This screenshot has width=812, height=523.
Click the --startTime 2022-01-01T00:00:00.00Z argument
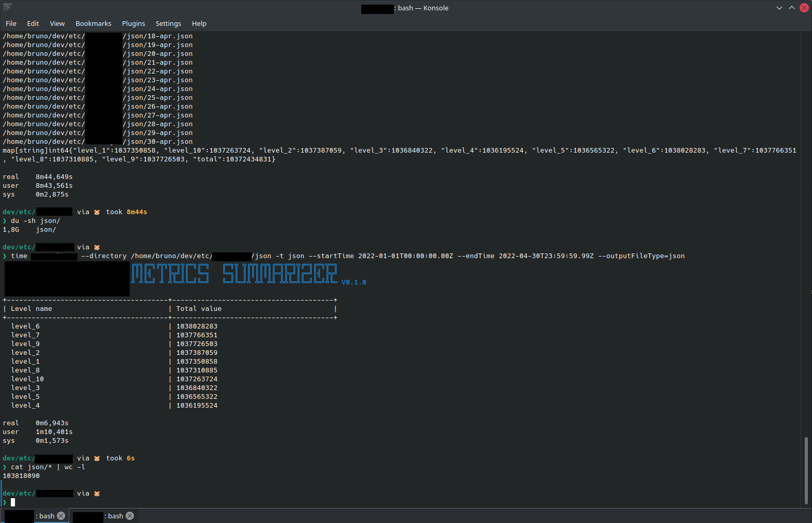pos(381,256)
